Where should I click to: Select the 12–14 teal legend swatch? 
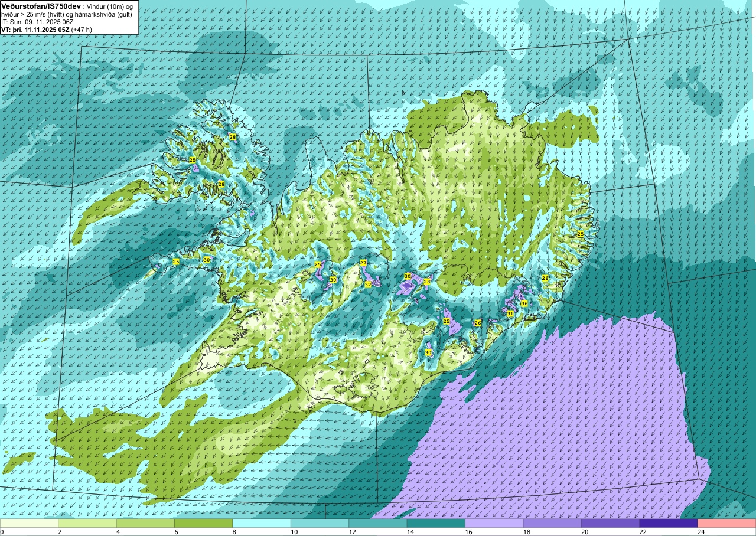(378, 523)
